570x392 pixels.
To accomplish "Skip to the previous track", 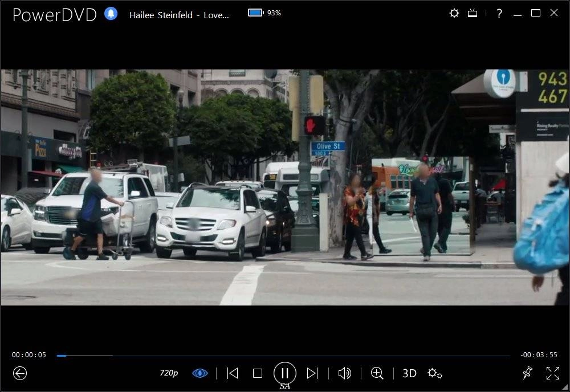I will 233,373.
